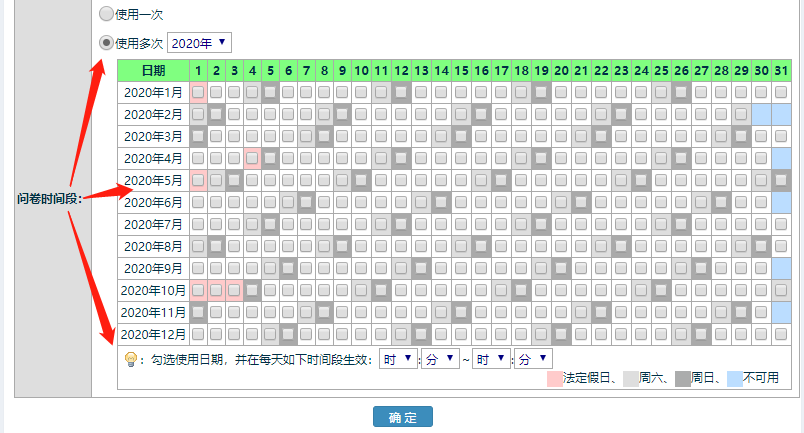804x433 pixels.
Task: Click the day 15 column header
Action: (x=461, y=70)
